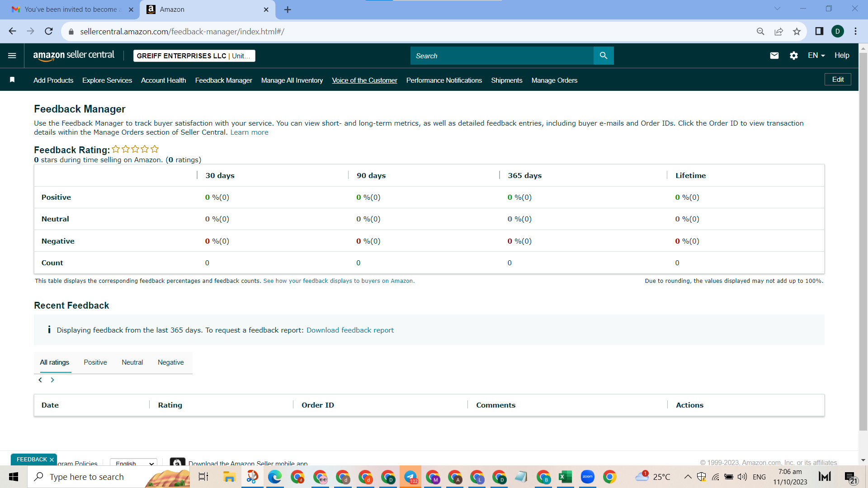Open the Chrome three-dot menu
Viewport: 868px width, 488px height.
[855, 31]
